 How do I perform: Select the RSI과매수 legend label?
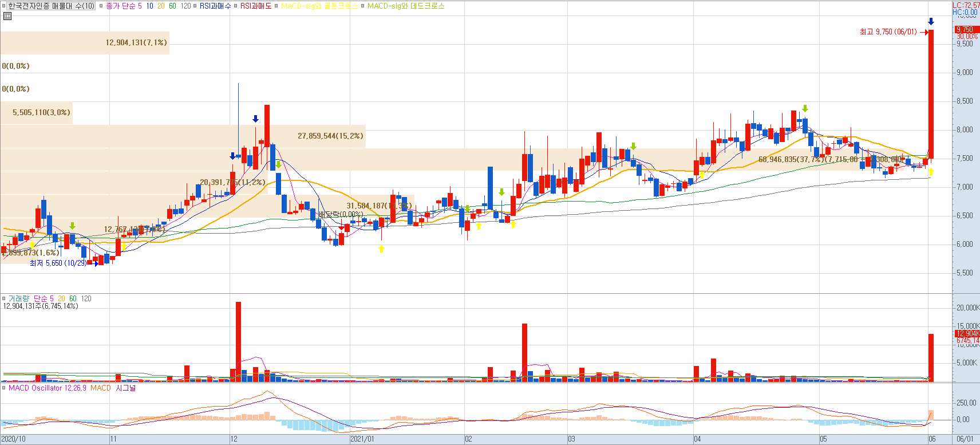pyautogui.click(x=215, y=6)
